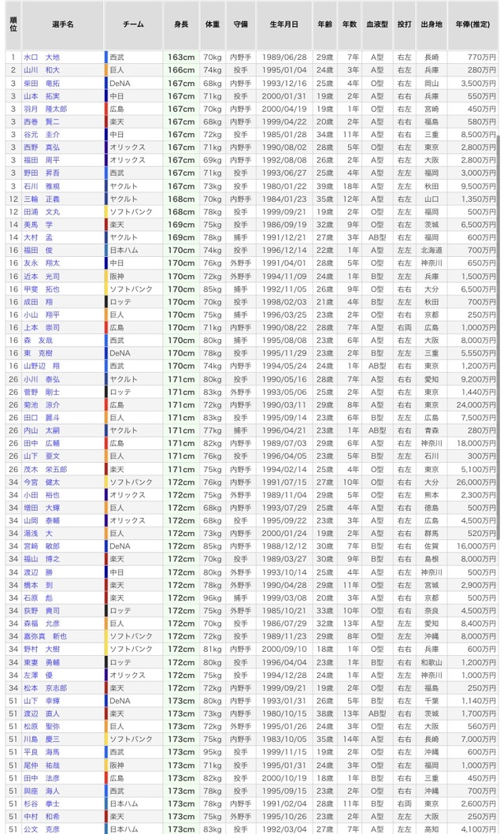Open player link 友永 翔太
Viewport: 504px width, 834px height.
[42, 262]
